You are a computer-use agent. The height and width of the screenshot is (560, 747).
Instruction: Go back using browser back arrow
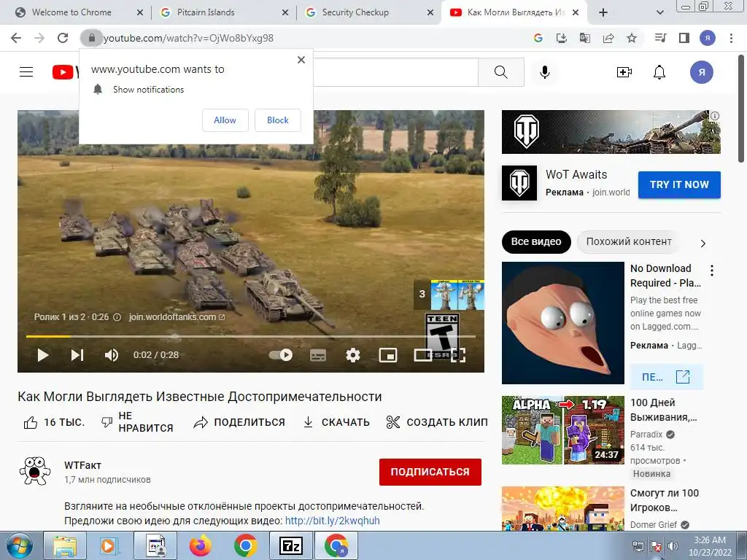pyautogui.click(x=16, y=38)
